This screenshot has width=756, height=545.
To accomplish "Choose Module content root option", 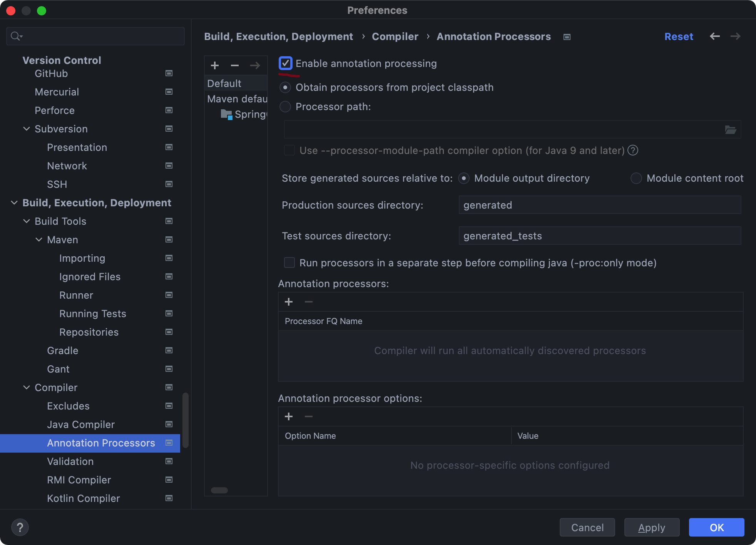I will click(x=636, y=178).
